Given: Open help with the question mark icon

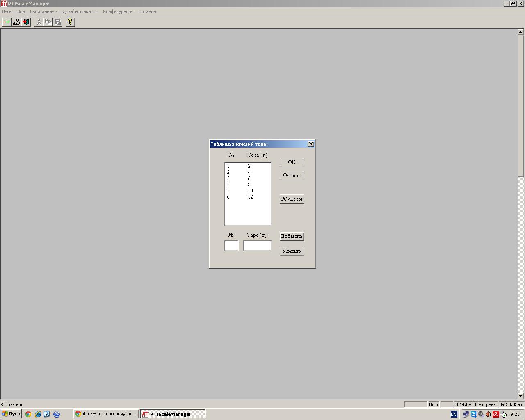Looking at the screenshot, I should [70, 22].
